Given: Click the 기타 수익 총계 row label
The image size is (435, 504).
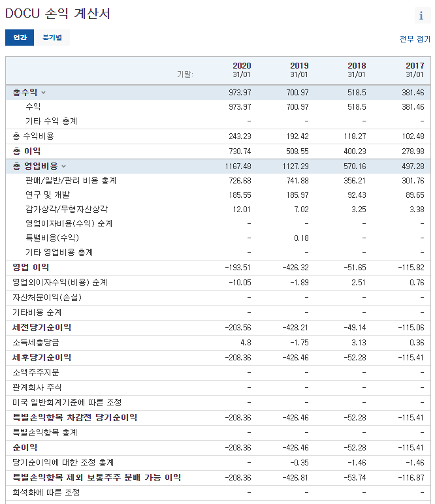Looking at the screenshot, I should (52, 121).
